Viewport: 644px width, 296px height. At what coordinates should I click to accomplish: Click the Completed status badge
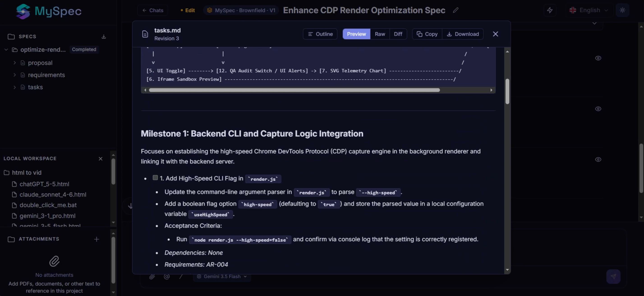click(84, 50)
